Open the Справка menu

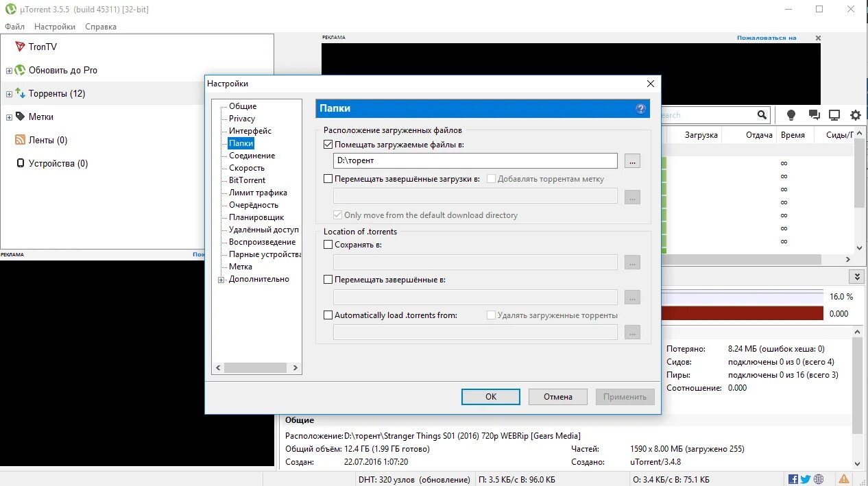101,27
